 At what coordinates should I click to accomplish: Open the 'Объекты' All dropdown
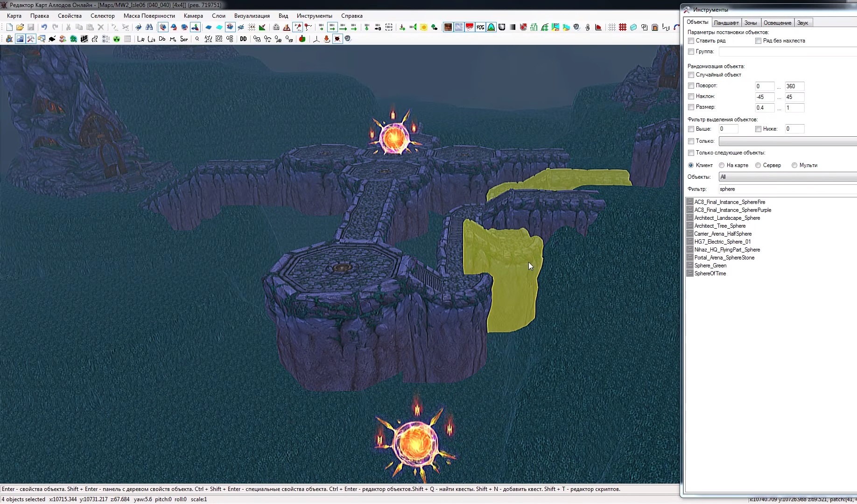[x=787, y=177]
